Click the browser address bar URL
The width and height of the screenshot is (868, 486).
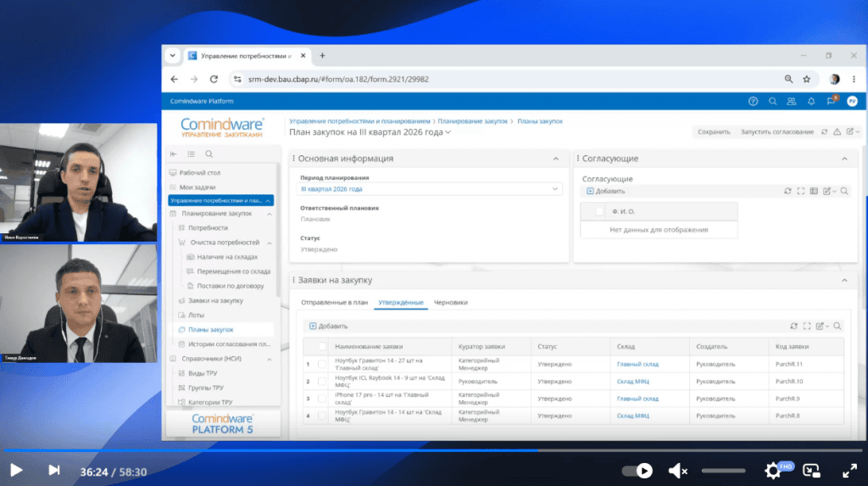coord(338,79)
